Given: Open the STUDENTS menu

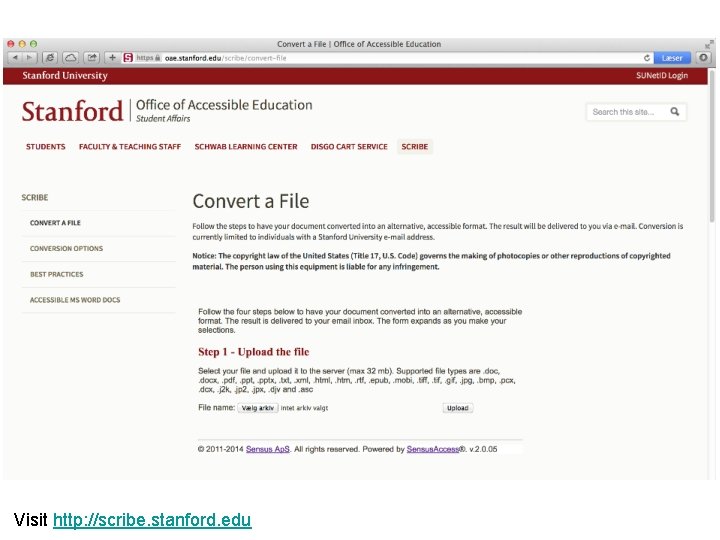Looking at the screenshot, I should click(x=45, y=147).
